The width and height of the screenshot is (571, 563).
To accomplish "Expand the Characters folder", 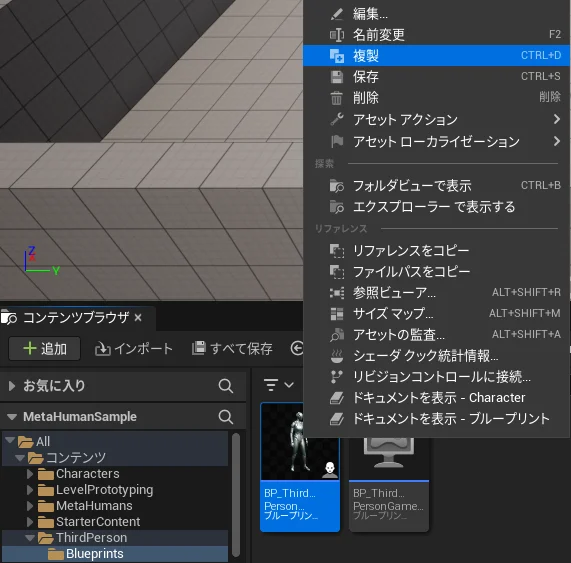I will pos(30,474).
